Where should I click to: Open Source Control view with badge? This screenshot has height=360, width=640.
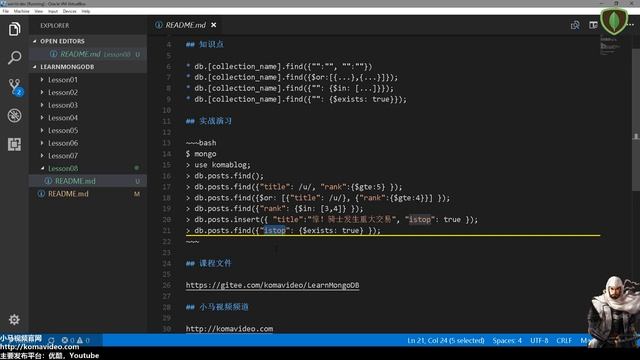point(15,87)
